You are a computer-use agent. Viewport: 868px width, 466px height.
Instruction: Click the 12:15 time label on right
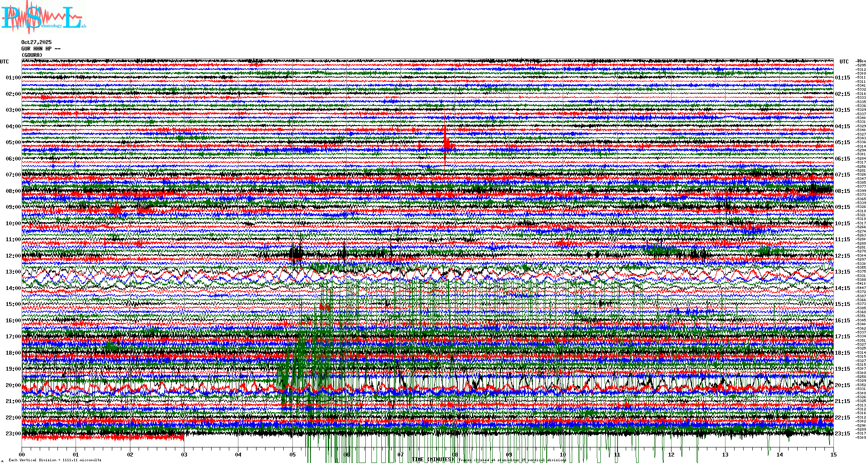[x=842, y=256]
